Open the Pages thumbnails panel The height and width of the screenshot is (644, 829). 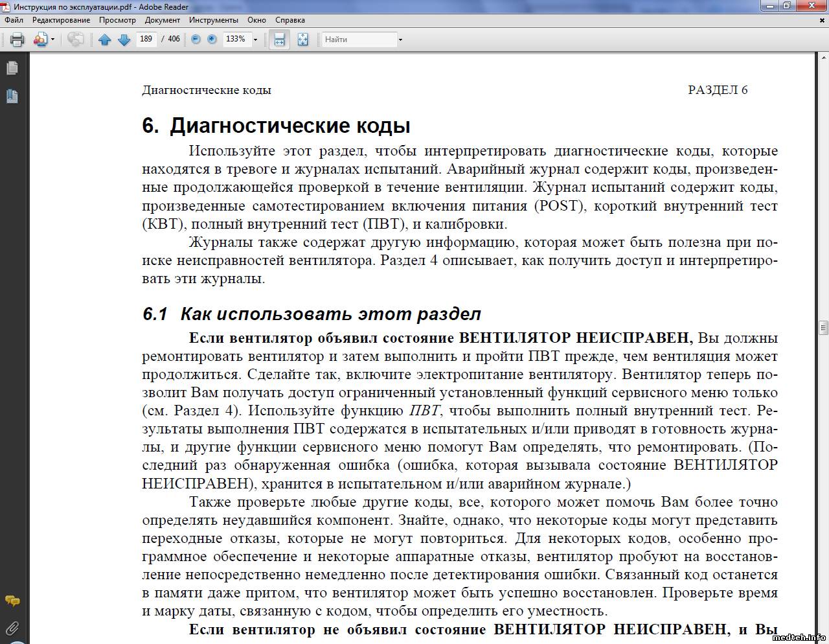[x=12, y=68]
